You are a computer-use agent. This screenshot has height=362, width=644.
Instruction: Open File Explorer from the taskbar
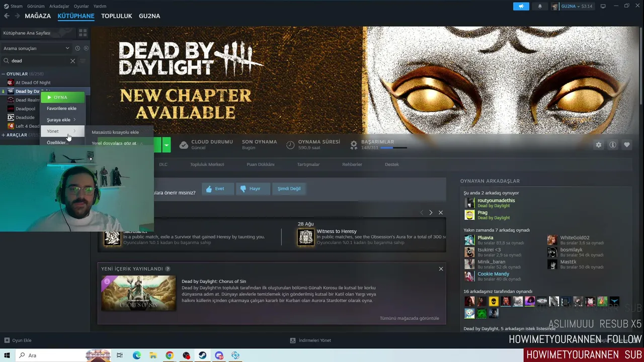click(153, 355)
